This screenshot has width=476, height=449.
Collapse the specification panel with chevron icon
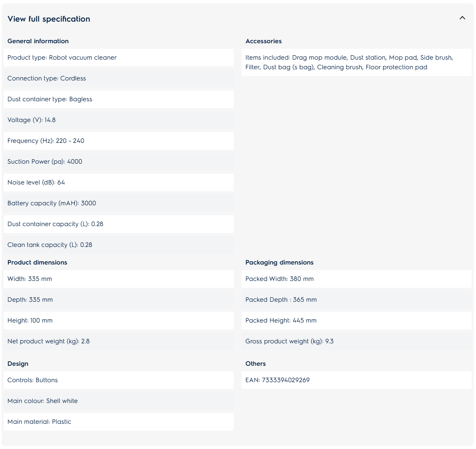click(462, 18)
